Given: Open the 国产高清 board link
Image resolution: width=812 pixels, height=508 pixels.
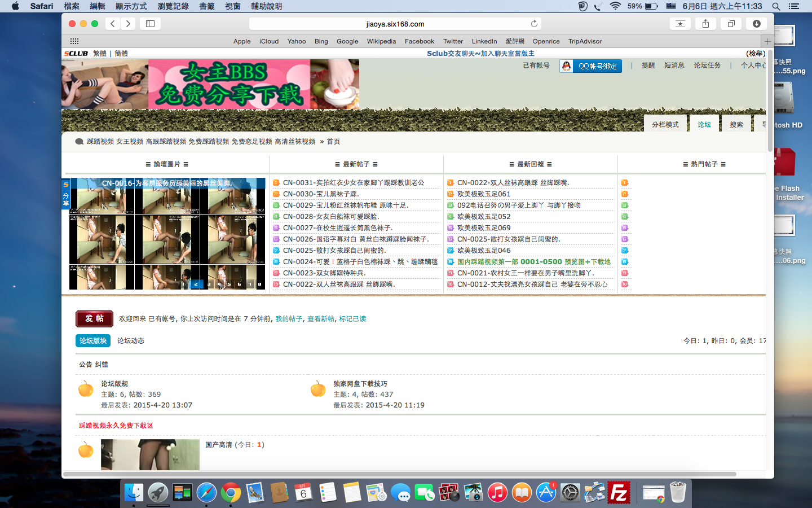Looking at the screenshot, I should click(219, 445).
